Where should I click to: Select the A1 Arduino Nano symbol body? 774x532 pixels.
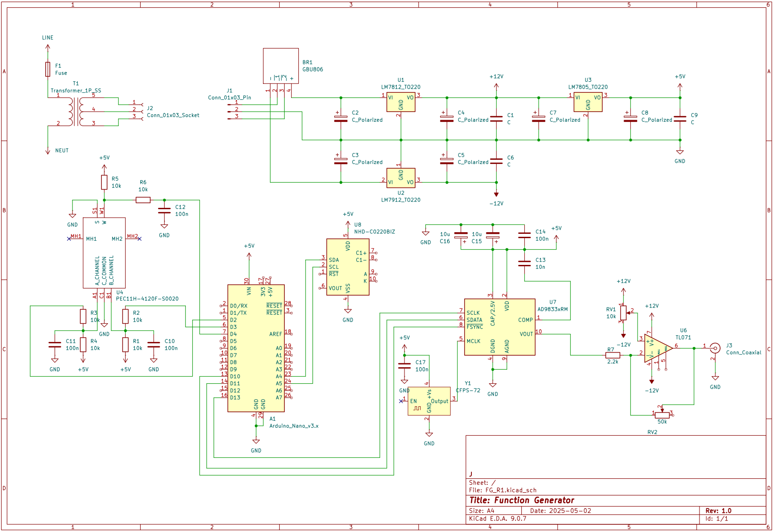click(256, 348)
